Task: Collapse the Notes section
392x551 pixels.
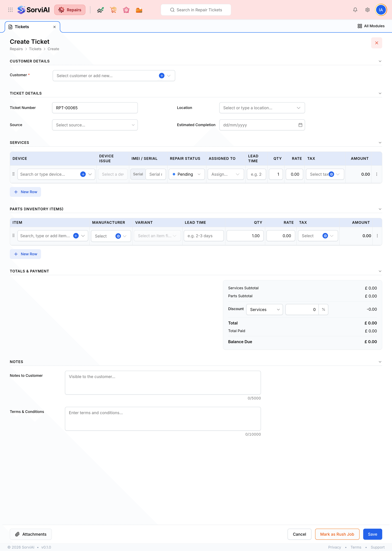Action: tap(380, 362)
